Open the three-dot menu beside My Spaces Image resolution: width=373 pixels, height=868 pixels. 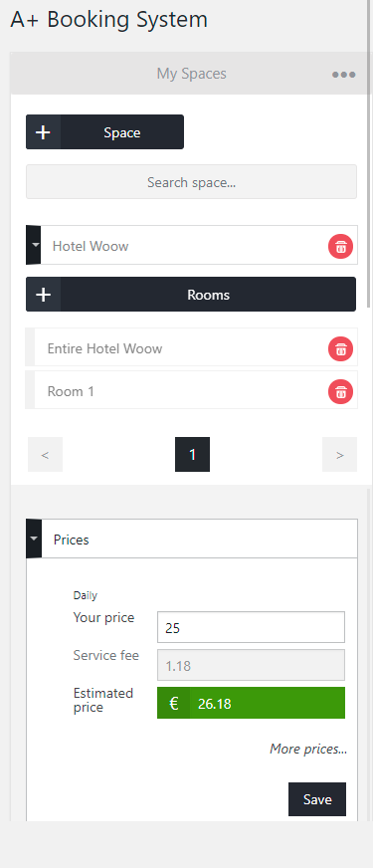click(343, 75)
